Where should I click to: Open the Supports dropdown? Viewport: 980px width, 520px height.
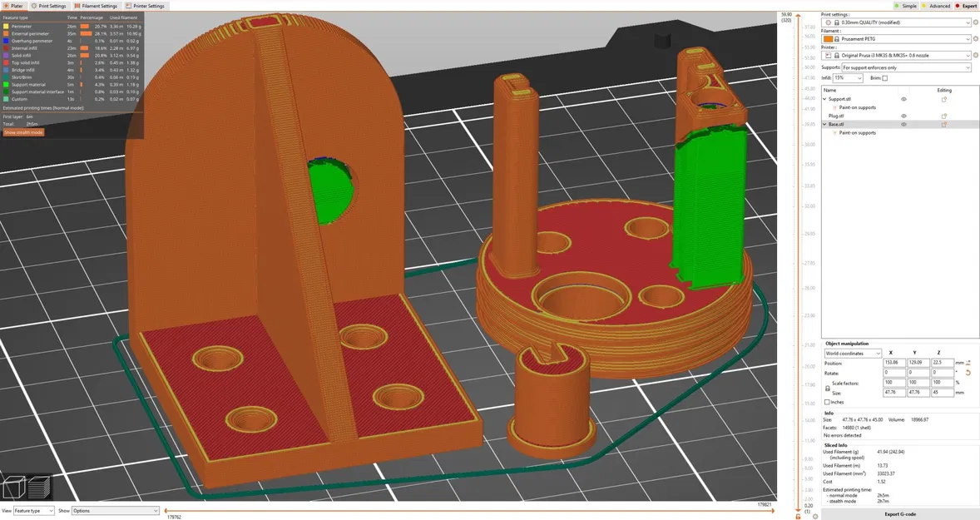pos(906,67)
